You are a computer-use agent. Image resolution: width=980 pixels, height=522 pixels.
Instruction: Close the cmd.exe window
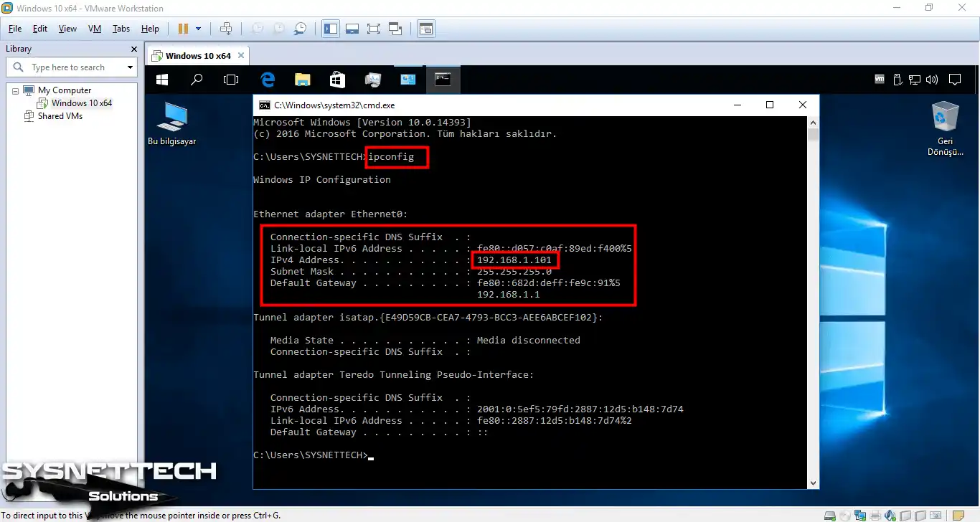(x=803, y=105)
